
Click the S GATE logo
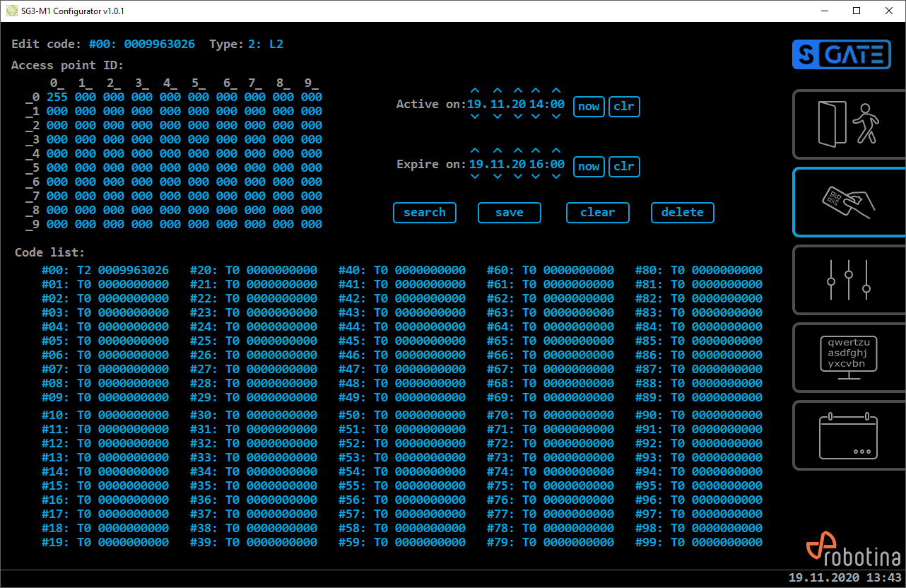coord(841,54)
